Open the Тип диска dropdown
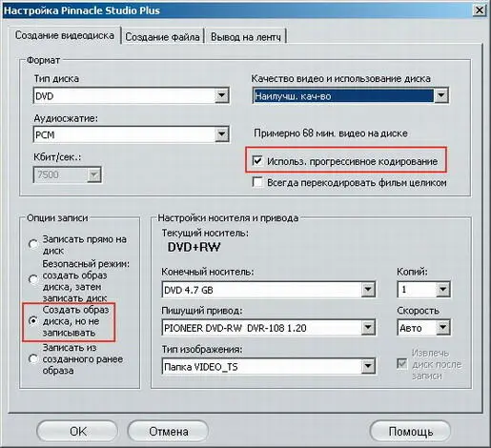This screenshot has height=448, width=491. coord(132,95)
